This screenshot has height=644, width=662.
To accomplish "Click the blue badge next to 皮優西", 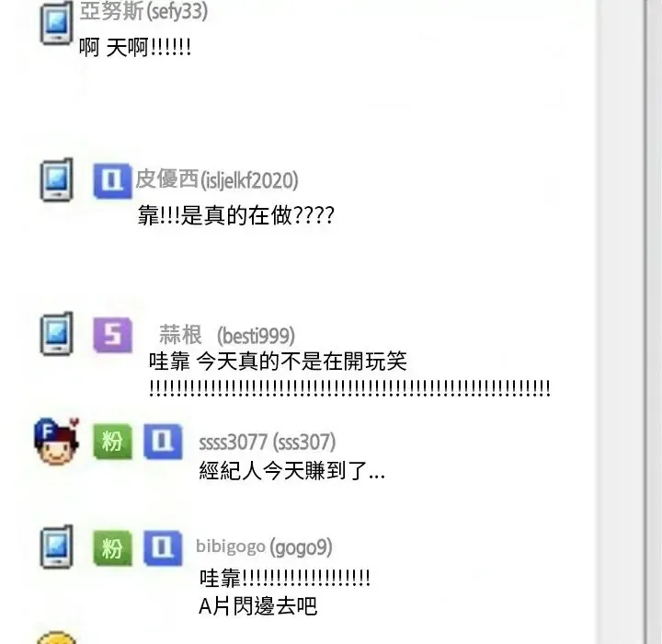I will tap(112, 181).
